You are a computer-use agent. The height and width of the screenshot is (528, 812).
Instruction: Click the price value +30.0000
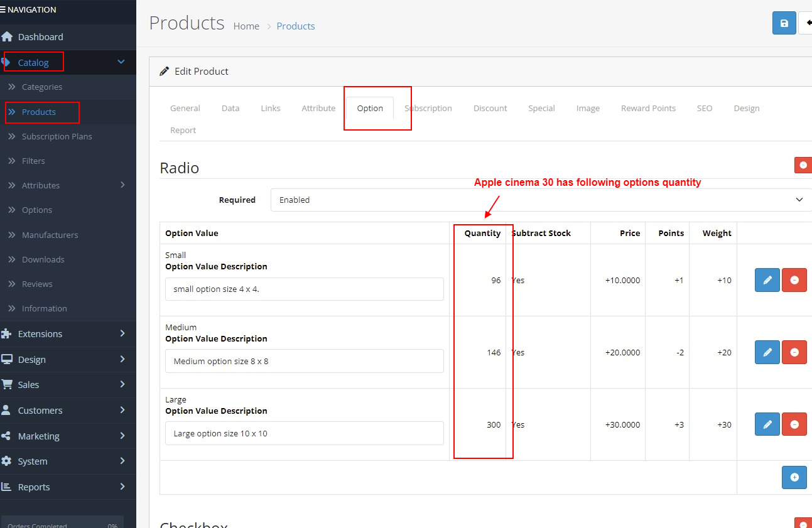[x=622, y=424]
